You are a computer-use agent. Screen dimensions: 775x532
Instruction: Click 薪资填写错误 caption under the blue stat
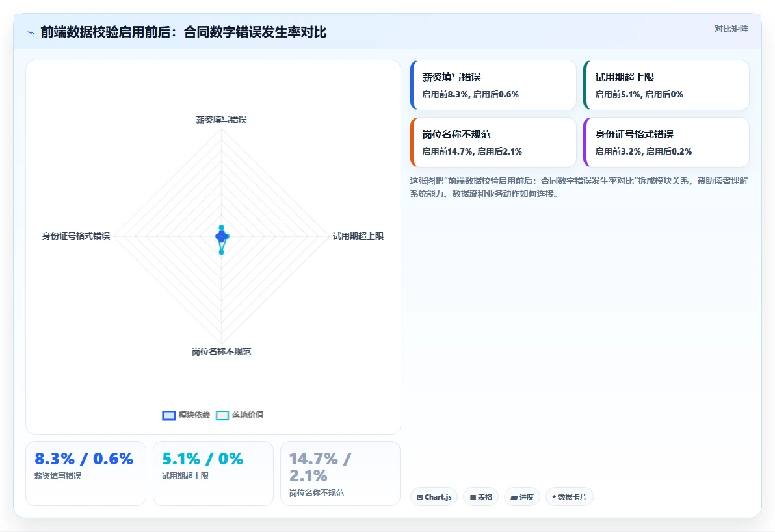[x=58, y=476]
